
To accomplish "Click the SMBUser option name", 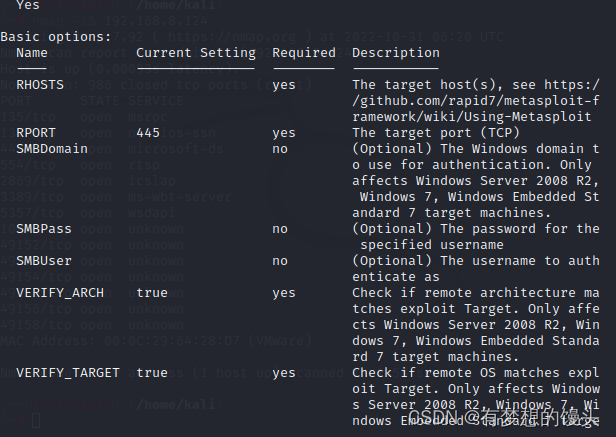I will click(x=44, y=261).
